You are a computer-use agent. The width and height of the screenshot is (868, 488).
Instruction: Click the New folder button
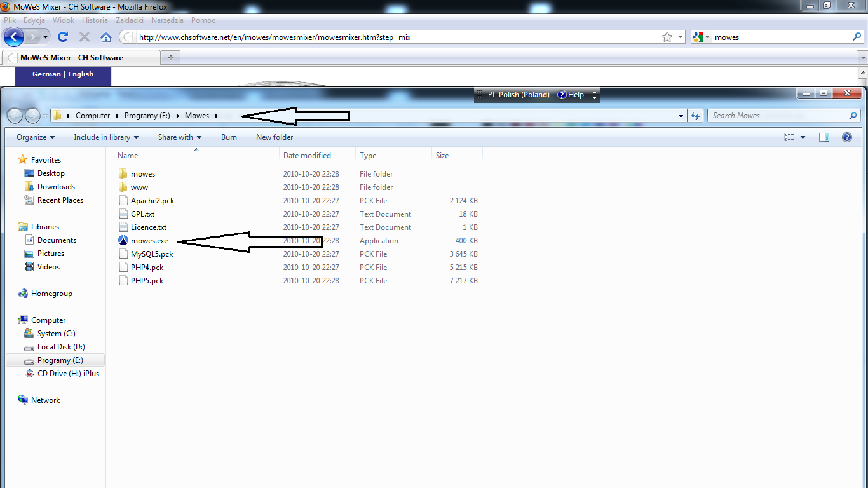pos(275,137)
